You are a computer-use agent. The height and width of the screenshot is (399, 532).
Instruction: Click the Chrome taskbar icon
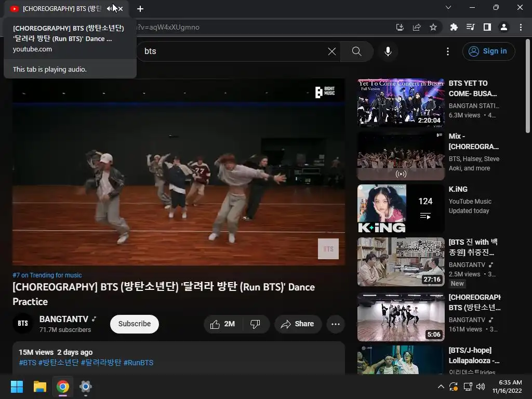63,387
